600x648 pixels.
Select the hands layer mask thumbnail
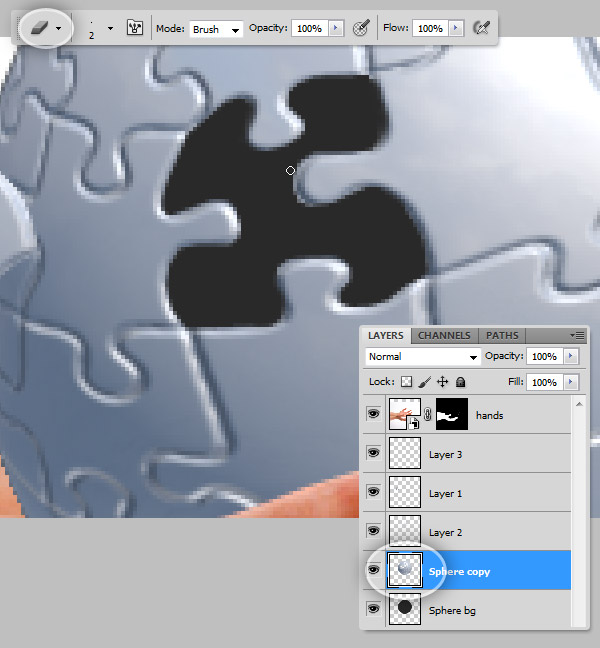click(452, 415)
